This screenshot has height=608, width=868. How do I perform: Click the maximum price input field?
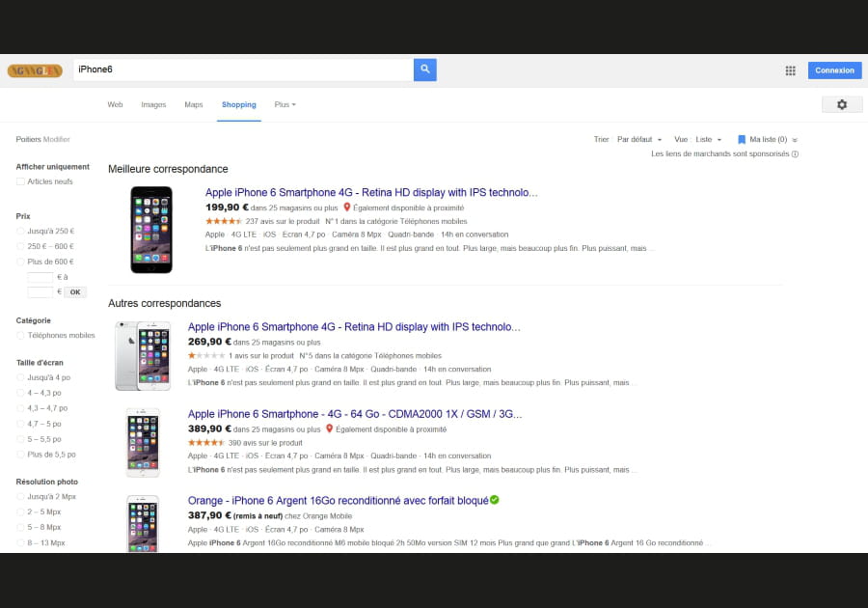pyautogui.click(x=41, y=291)
